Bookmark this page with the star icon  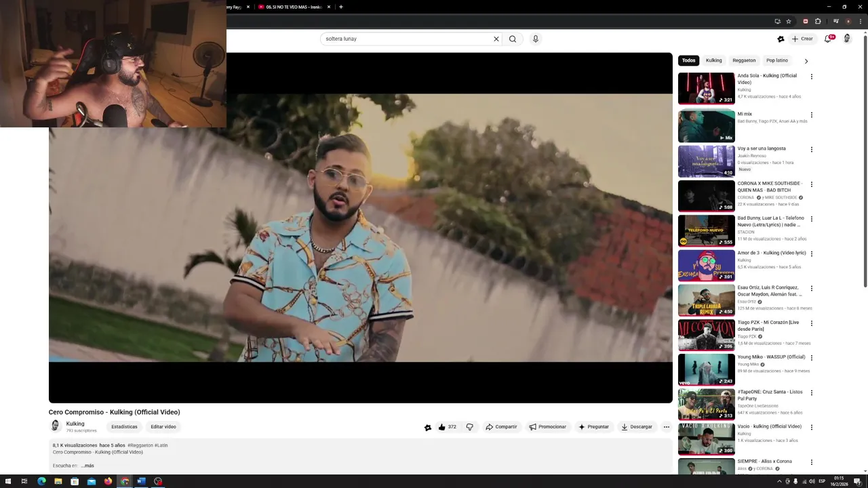pyautogui.click(x=789, y=21)
